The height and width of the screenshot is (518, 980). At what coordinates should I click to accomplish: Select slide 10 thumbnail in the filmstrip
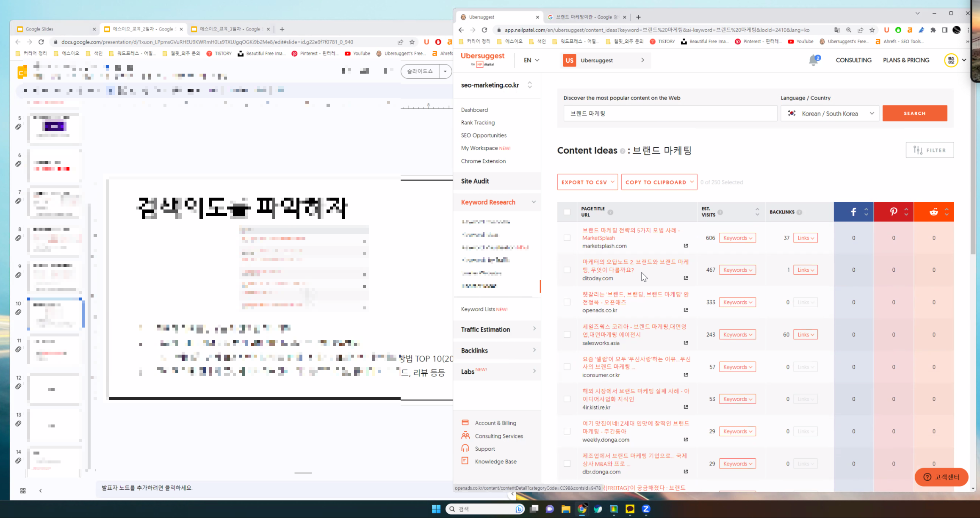coord(55,314)
